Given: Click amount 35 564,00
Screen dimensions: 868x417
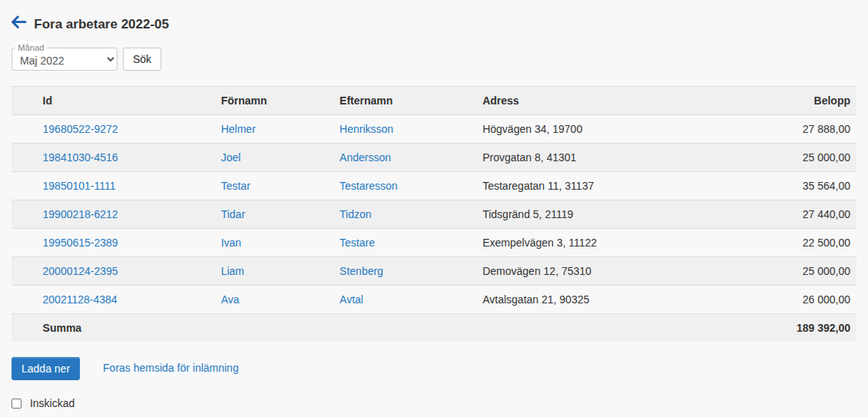Looking at the screenshot, I should pos(827,186).
